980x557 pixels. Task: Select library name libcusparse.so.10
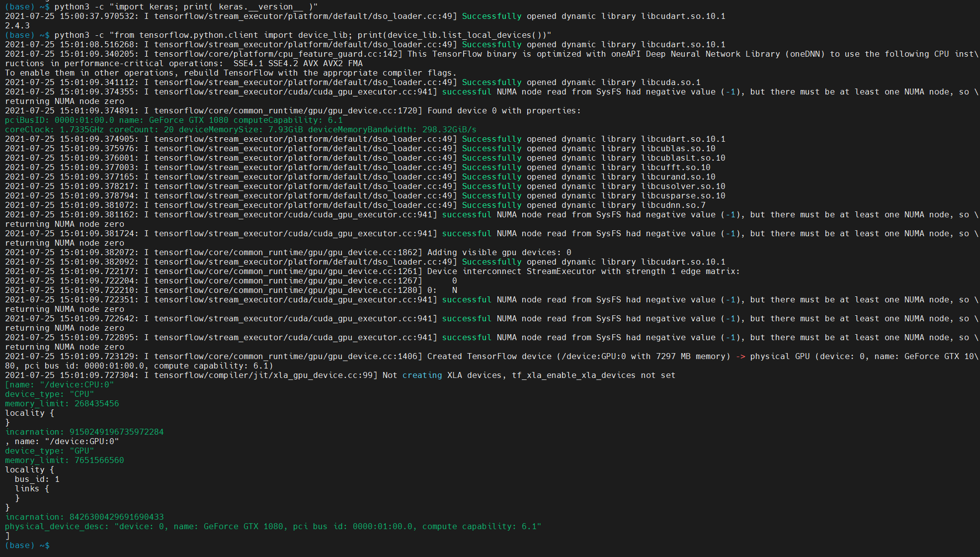[683, 195]
